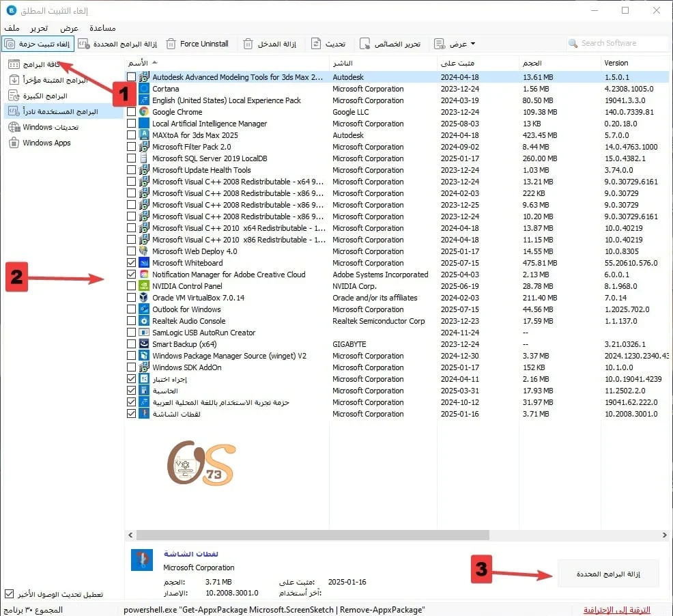Click the إزالة البرامج المحددة bottom button
The width and height of the screenshot is (673, 616).
coord(608,574)
